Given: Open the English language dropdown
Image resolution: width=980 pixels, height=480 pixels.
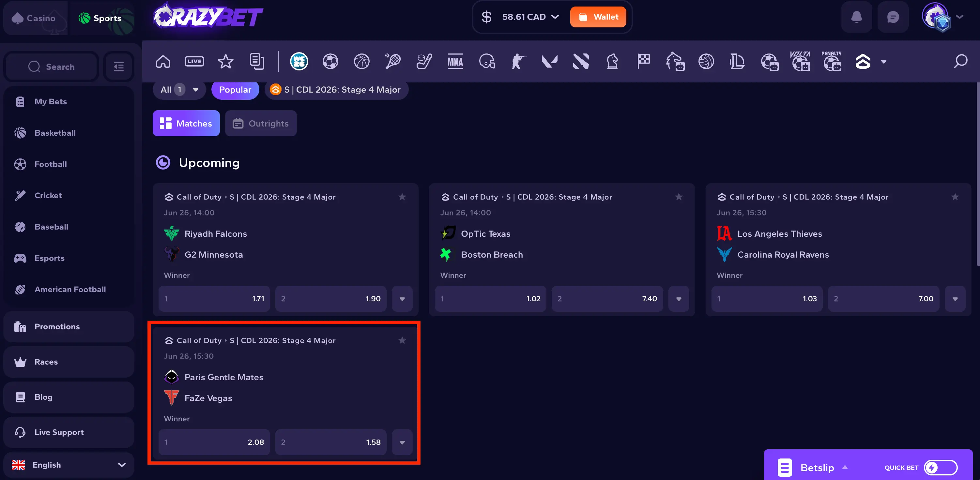Looking at the screenshot, I should 69,465.
